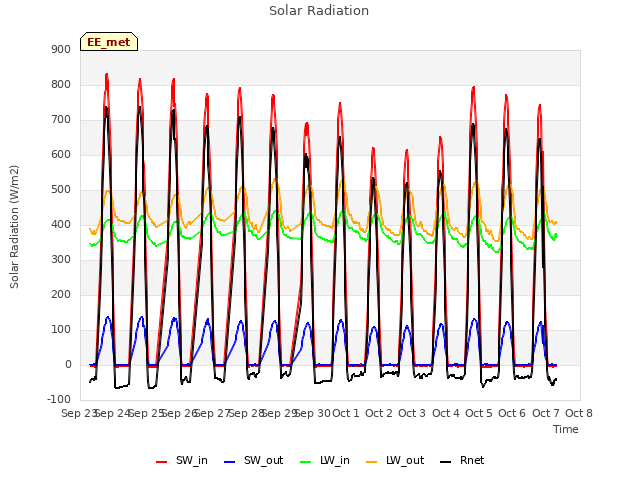
Task: Click the Time axis label
Action: pyautogui.click(x=566, y=429)
